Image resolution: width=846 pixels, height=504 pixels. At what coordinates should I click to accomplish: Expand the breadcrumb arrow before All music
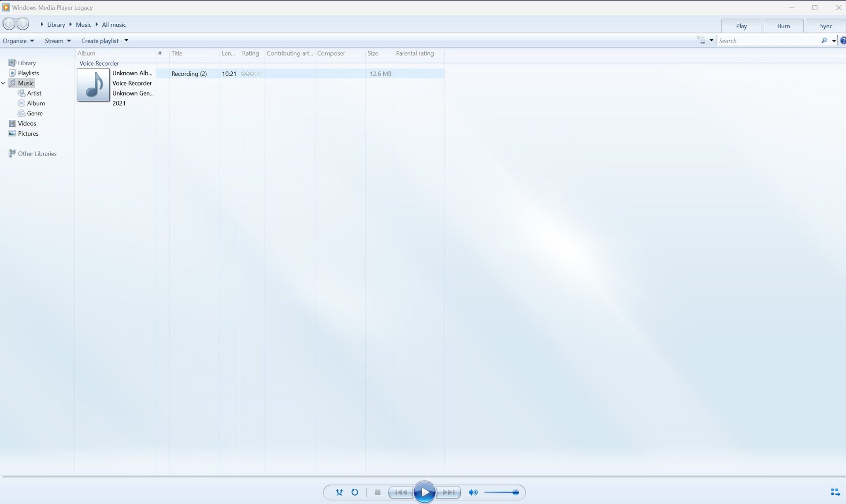click(97, 25)
